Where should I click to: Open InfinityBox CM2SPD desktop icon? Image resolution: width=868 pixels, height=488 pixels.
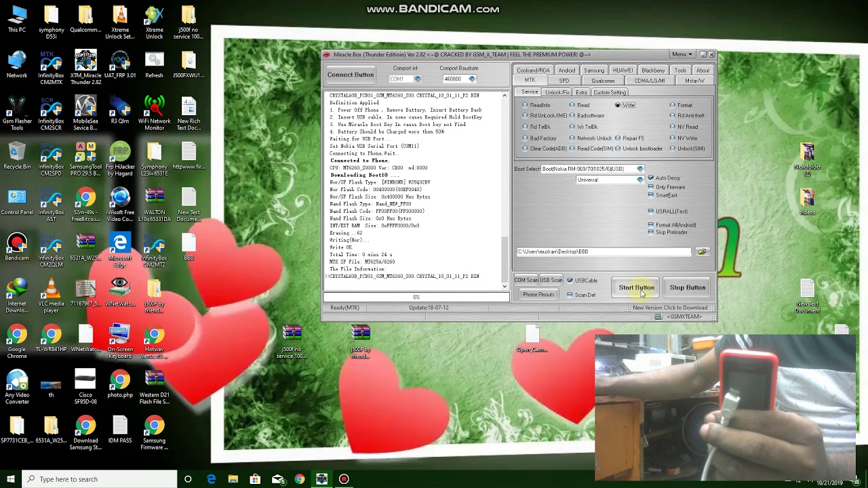point(51,159)
